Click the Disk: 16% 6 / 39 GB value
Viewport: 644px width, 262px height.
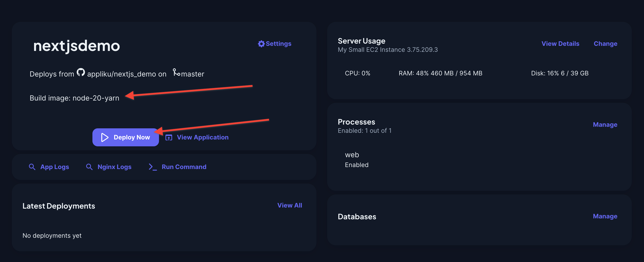(560, 73)
